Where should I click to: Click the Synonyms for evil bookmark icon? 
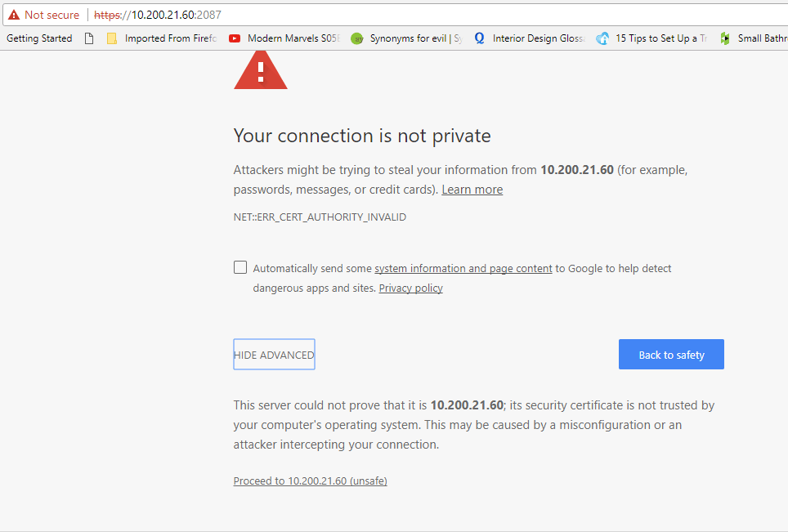[x=357, y=38]
